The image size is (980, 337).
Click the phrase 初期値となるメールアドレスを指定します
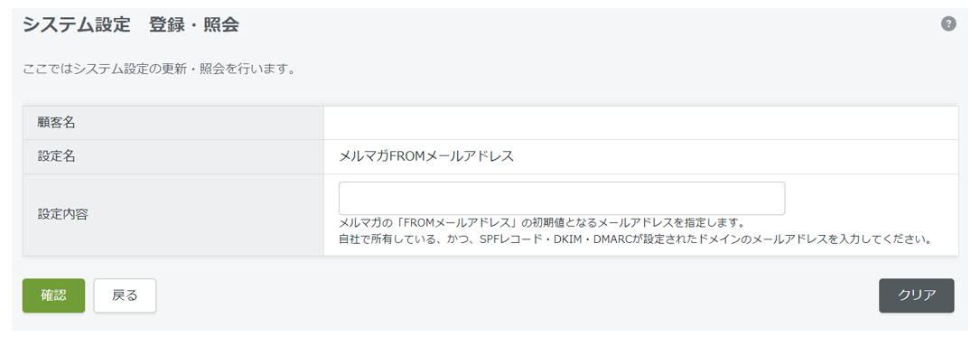(638, 223)
